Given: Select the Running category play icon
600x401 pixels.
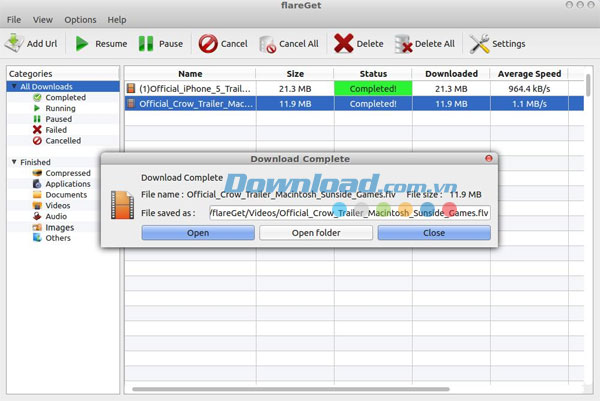Looking at the screenshot, I should (37, 108).
